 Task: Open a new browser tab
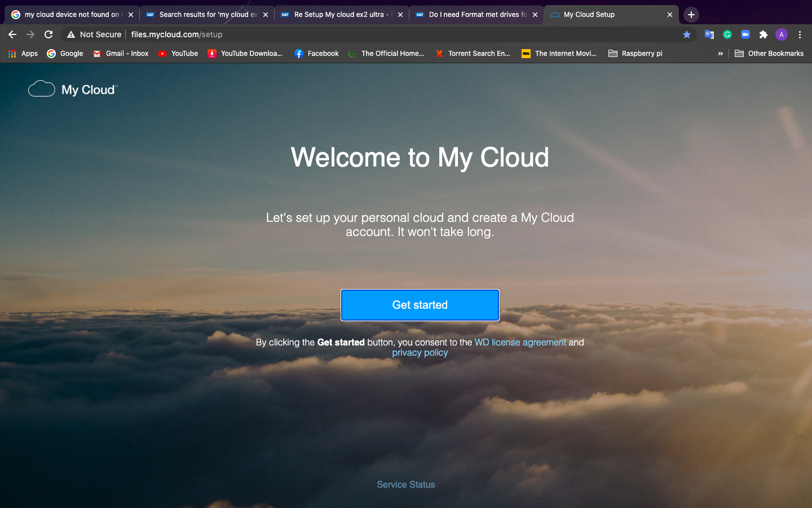click(691, 15)
